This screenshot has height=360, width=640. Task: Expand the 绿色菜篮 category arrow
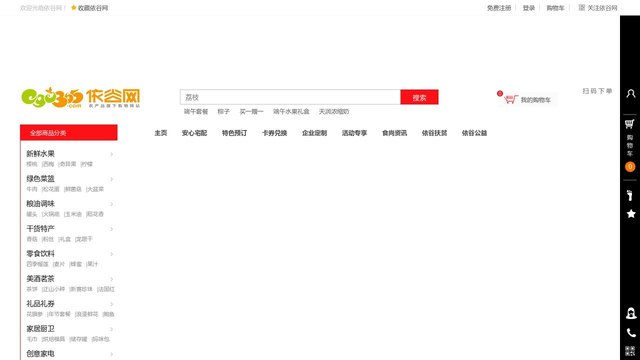[x=111, y=179]
